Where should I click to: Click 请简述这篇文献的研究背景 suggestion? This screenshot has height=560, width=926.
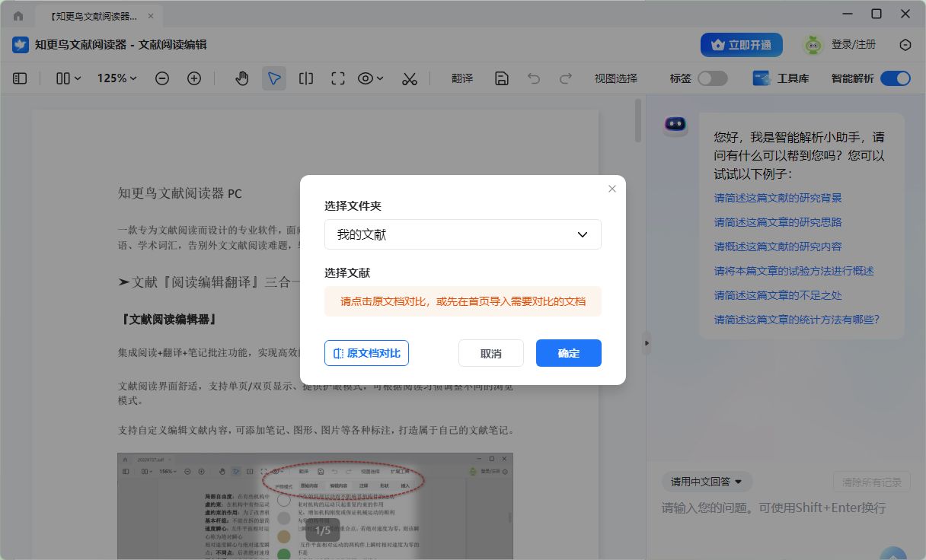pyautogui.click(x=778, y=198)
